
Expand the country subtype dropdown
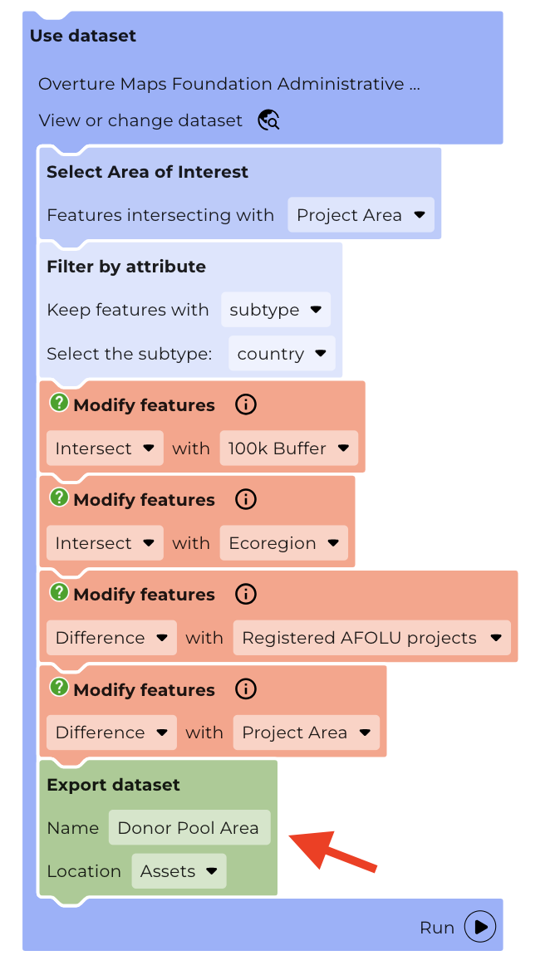[282, 354]
